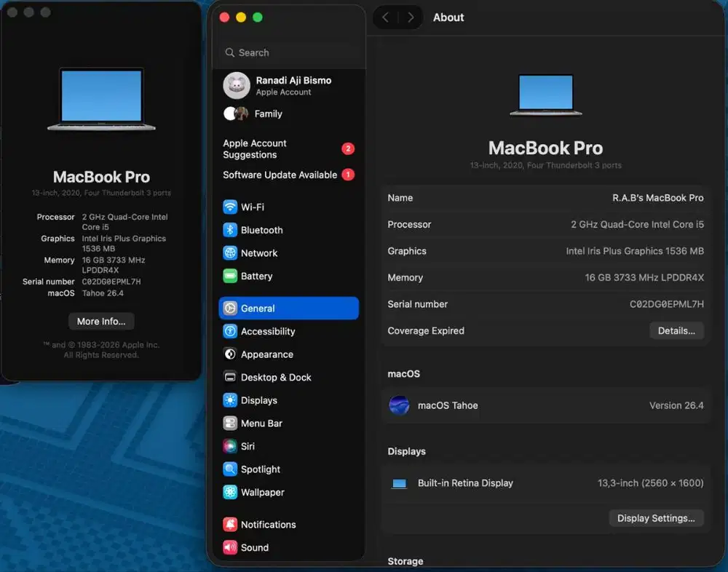Click serial number C02DG0EPML7H in About pane
The width and height of the screenshot is (728, 572).
(x=667, y=304)
